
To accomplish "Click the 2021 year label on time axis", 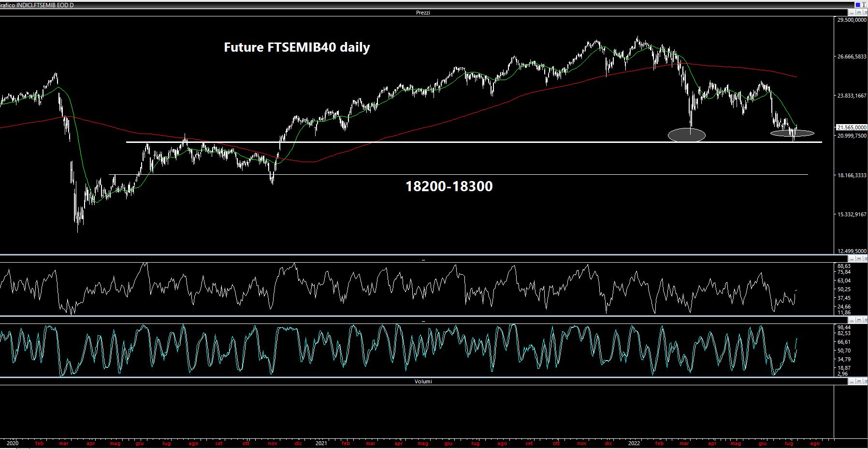I will [x=321, y=443].
